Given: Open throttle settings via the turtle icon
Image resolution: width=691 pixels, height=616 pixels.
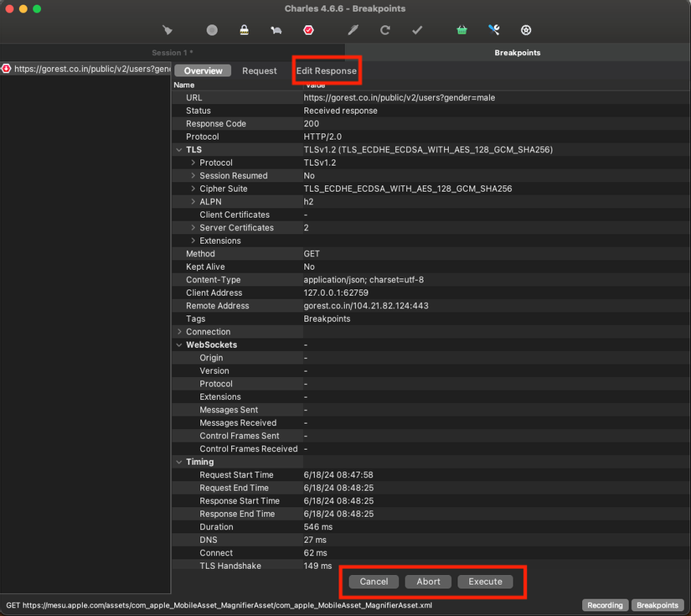Looking at the screenshot, I should tap(275, 29).
